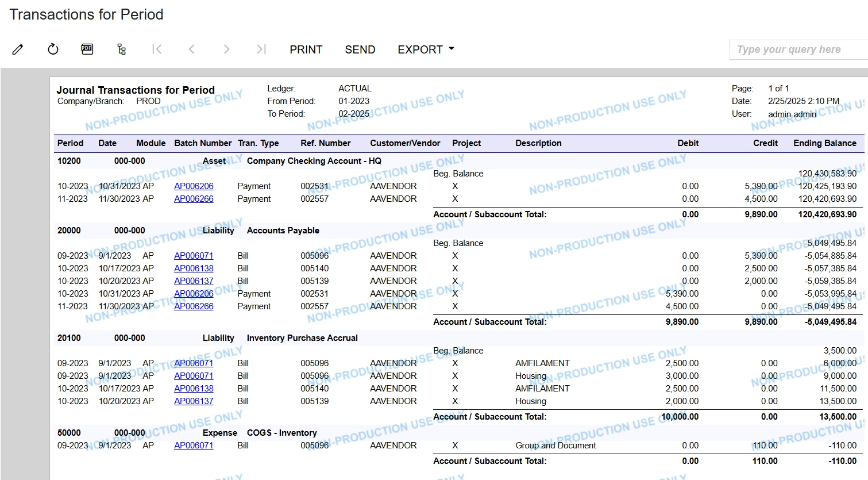Click the 'Description' column header
The image size is (868, 480).
click(538, 143)
